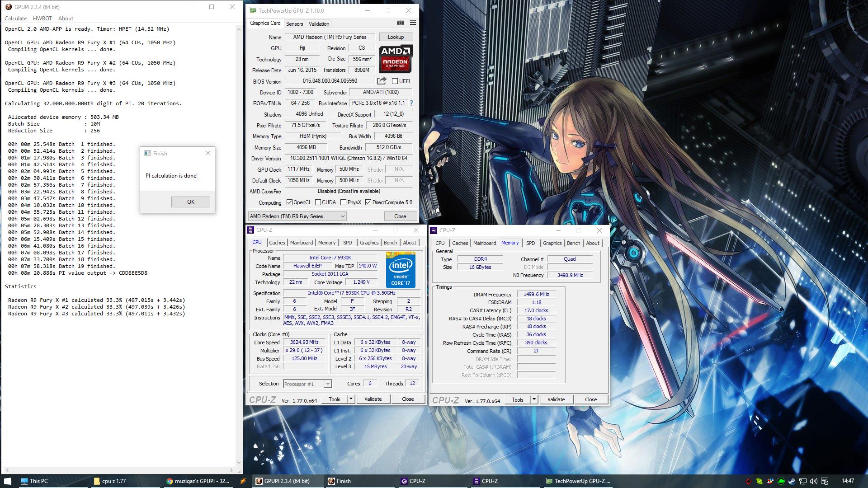Click the colorful zzz tray icon
868x488 pixels.
click(x=770, y=481)
